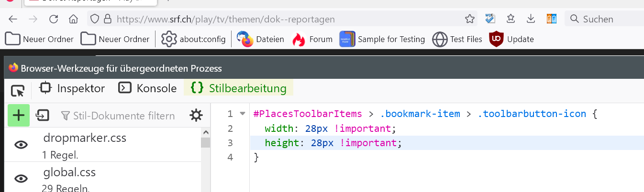This screenshot has height=192, width=644.
Task: Open the downloads arrow icon
Action: click(x=531, y=19)
